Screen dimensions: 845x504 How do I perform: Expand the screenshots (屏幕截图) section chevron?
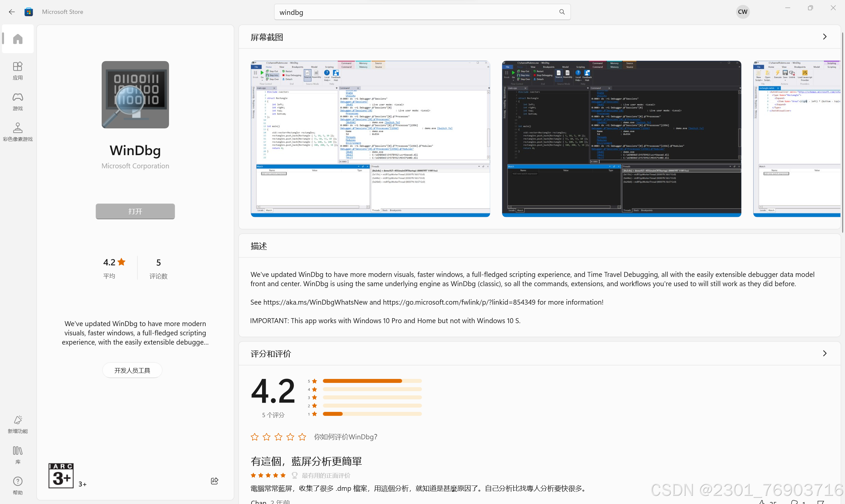click(x=824, y=37)
